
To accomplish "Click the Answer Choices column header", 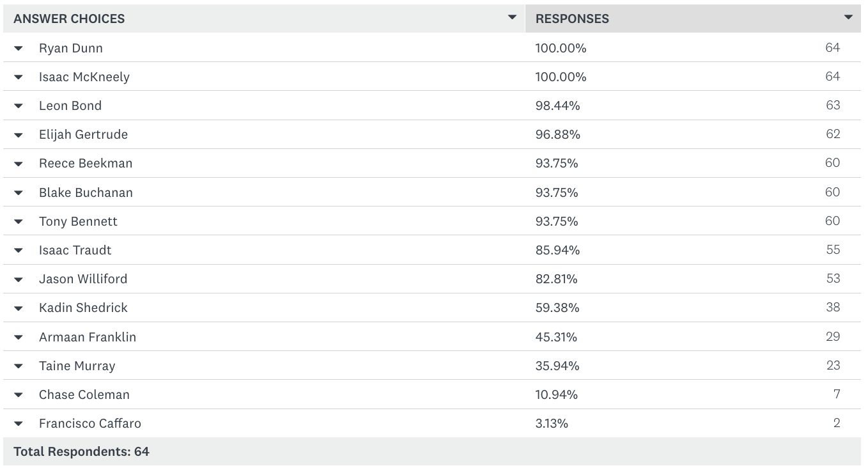I will [69, 19].
